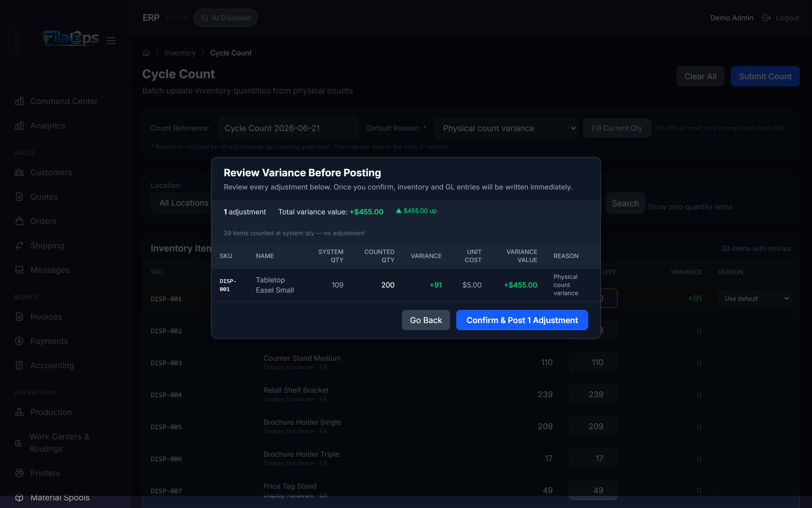Click 'Tabletop Easel Small' name in dialog

(x=275, y=285)
